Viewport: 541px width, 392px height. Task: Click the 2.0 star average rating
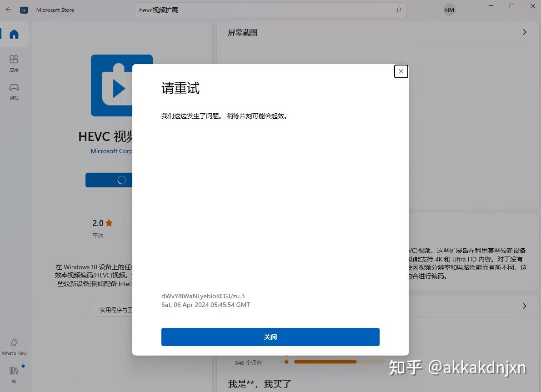pos(102,223)
